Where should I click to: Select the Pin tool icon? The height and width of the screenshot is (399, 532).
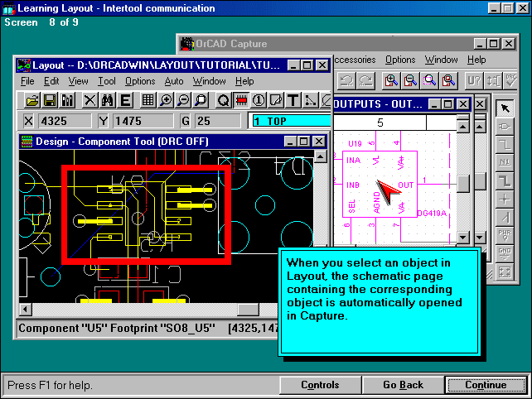coord(259,100)
